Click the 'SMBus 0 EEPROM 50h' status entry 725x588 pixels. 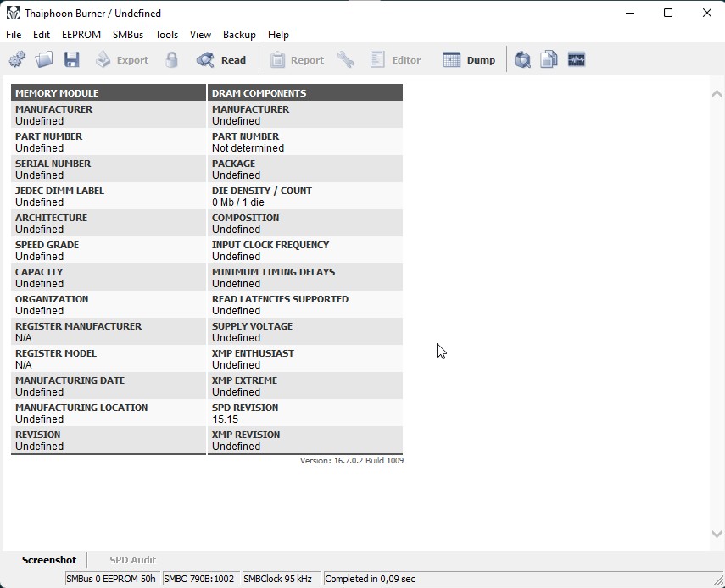(x=111, y=579)
